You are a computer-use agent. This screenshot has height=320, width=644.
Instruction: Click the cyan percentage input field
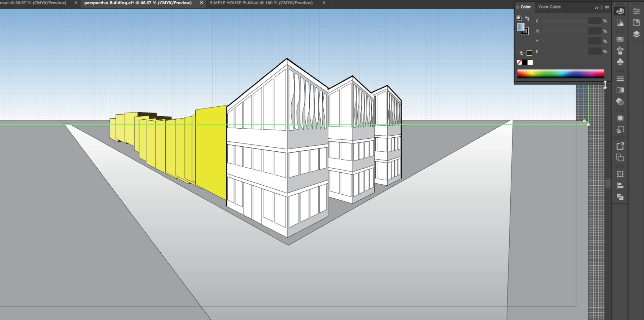[594, 21]
